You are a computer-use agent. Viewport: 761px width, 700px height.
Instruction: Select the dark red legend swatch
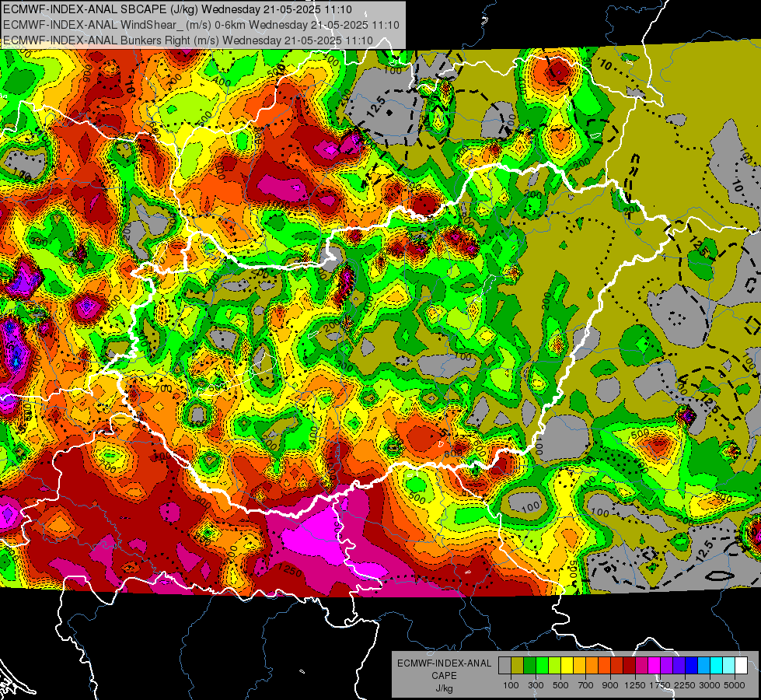[629, 666]
